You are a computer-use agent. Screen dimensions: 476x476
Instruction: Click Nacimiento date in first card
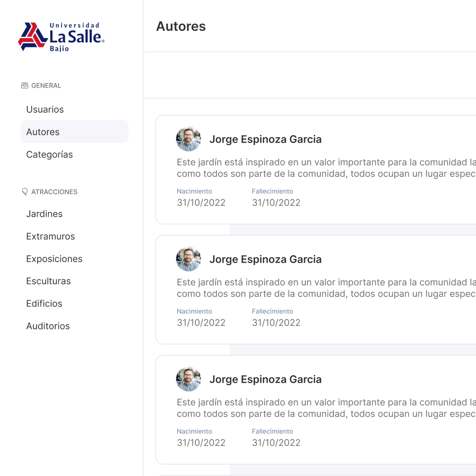pyautogui.click(x=201, y=203)
